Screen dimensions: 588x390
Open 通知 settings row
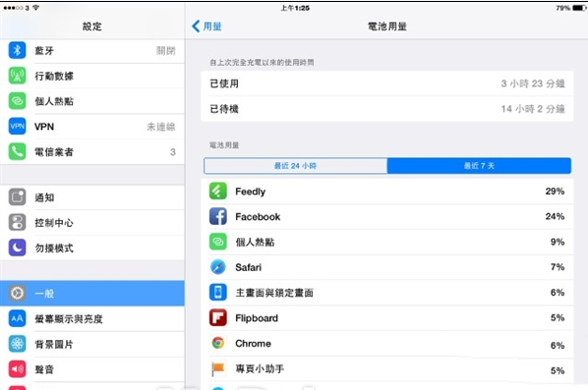point(92,197)
